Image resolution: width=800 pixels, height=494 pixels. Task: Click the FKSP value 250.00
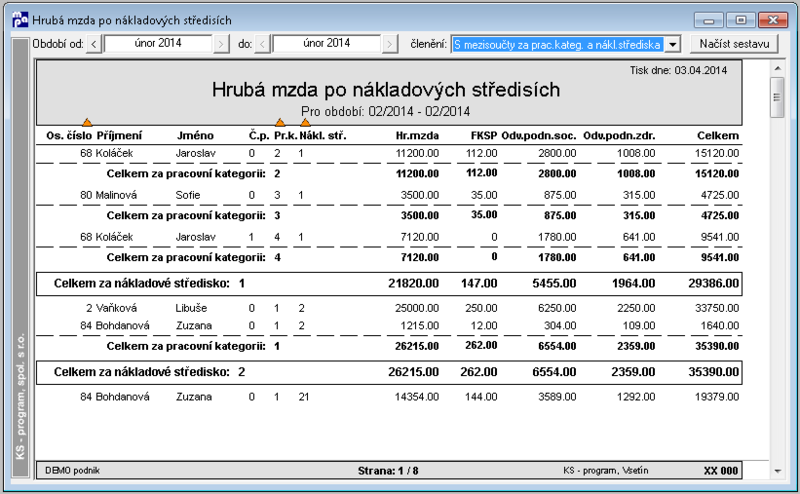[x=481, y=308]
